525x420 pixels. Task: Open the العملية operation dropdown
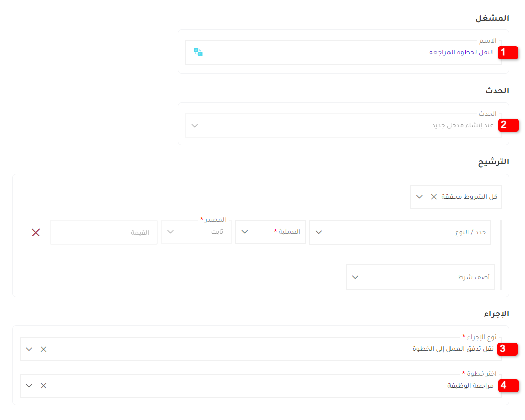[x=245, y=232]
